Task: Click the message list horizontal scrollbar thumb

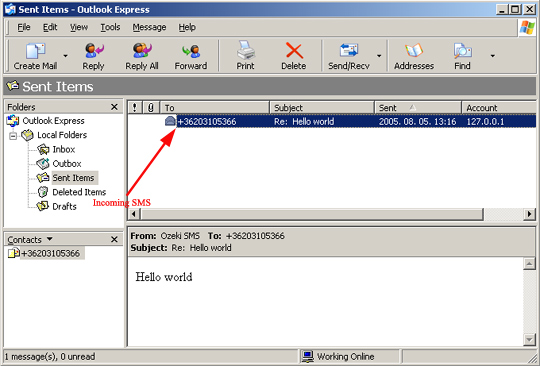Action: pos(312,214)
